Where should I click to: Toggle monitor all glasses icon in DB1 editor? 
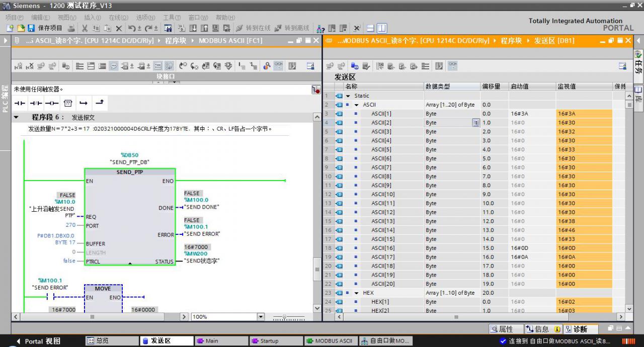[x=452, y=65]
